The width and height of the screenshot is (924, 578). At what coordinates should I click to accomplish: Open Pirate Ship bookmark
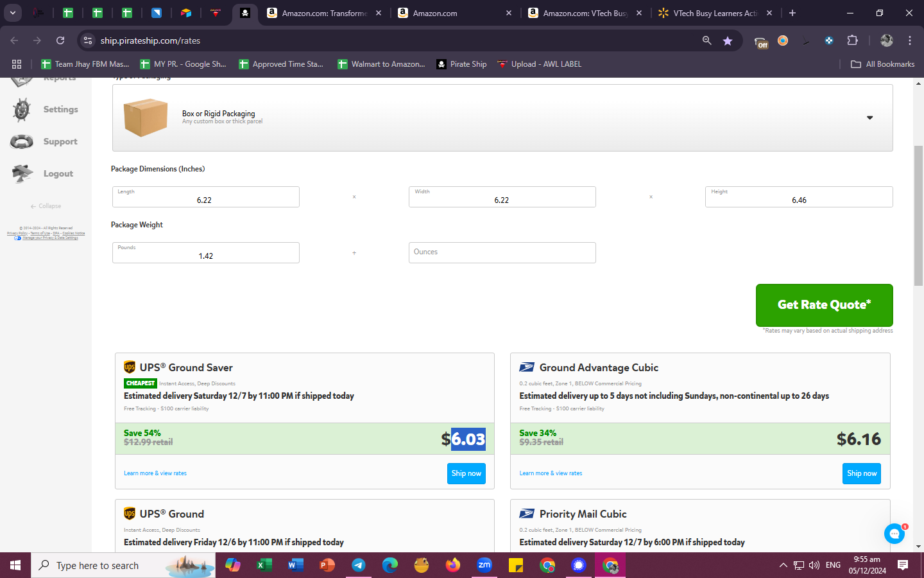point(461,64)
